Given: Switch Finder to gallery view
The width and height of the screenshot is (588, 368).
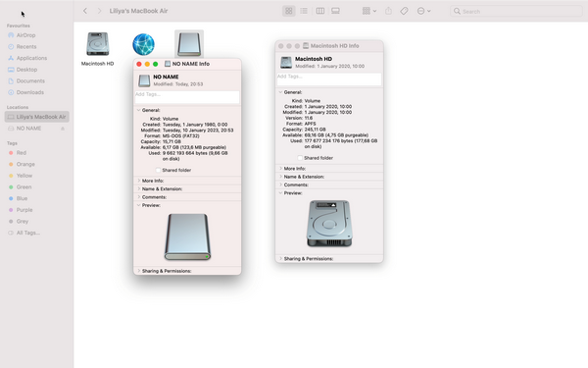Looking at the screenshot, I should point(335,11).
